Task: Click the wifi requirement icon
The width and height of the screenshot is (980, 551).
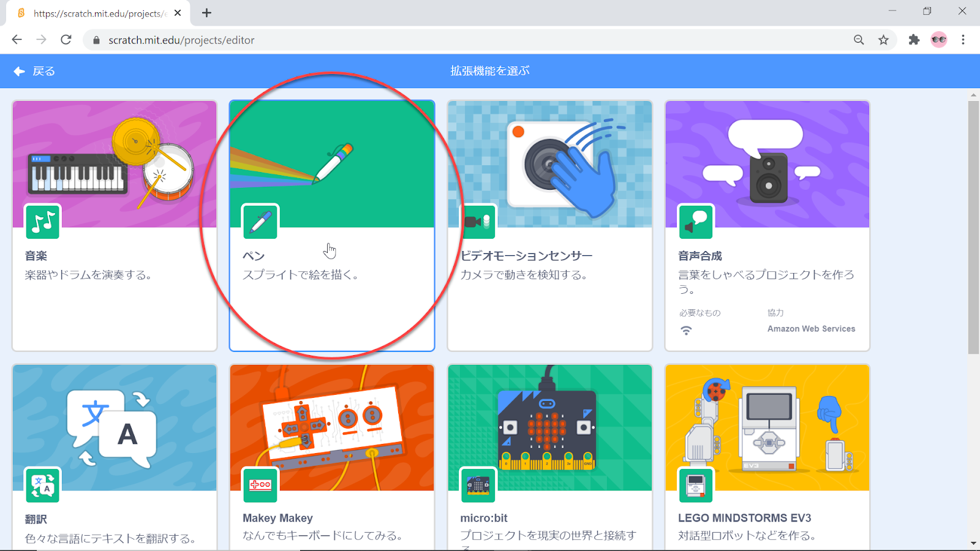Action: 686,331
